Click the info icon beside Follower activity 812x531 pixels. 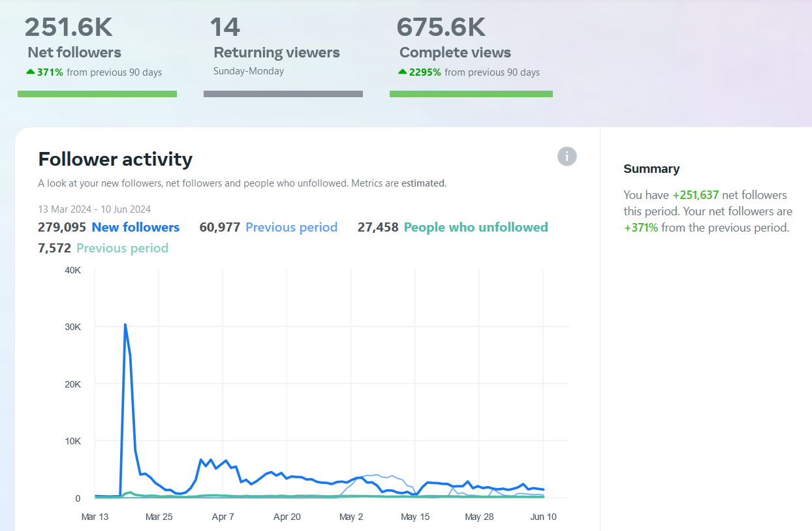coord(567,157)
